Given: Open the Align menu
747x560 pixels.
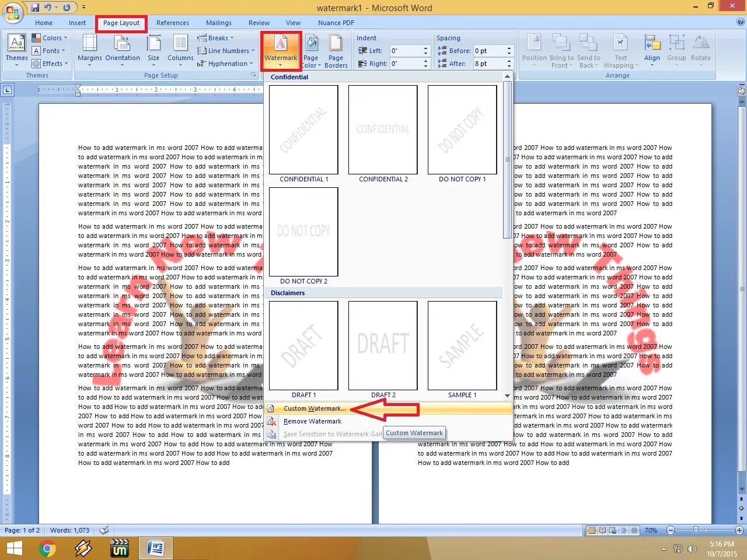Looking at the screenshot, I should (652, 50).
